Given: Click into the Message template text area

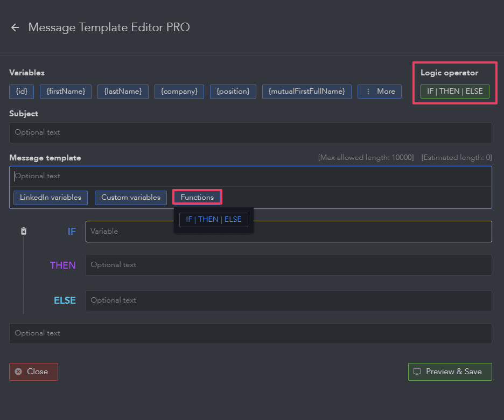Looking at the screenshot, I should [x=250, y=176].
